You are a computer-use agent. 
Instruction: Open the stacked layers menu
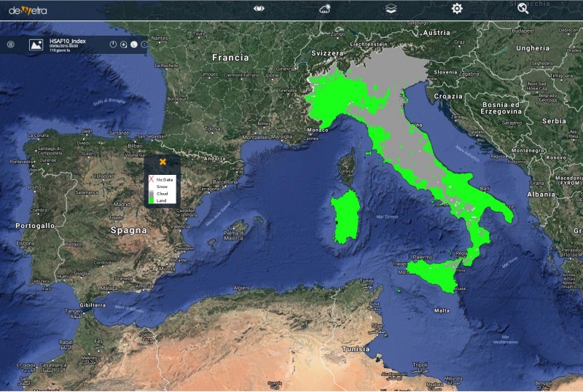pos(391,9)
